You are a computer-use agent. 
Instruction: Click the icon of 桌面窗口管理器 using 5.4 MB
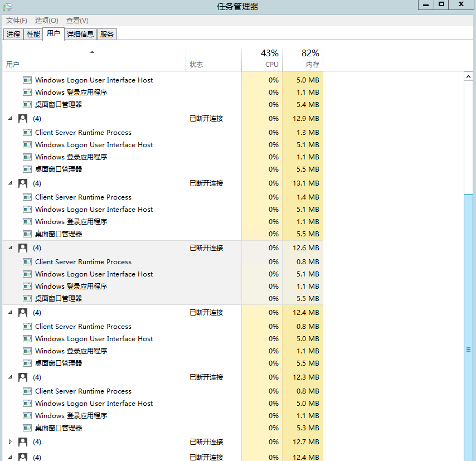27,104
